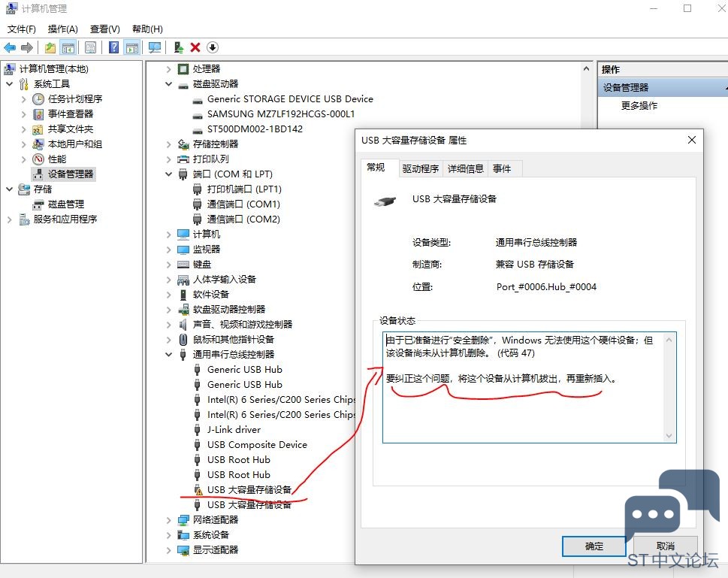Open the 查看(V) menu

coord(105,29)
